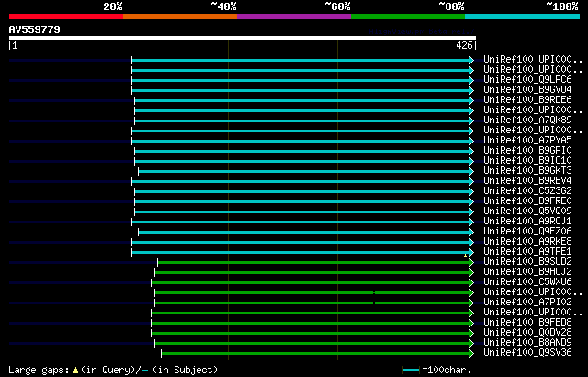The image size is (588, 377).
Task: Click the query start position label 1
Action: (15, 46)
